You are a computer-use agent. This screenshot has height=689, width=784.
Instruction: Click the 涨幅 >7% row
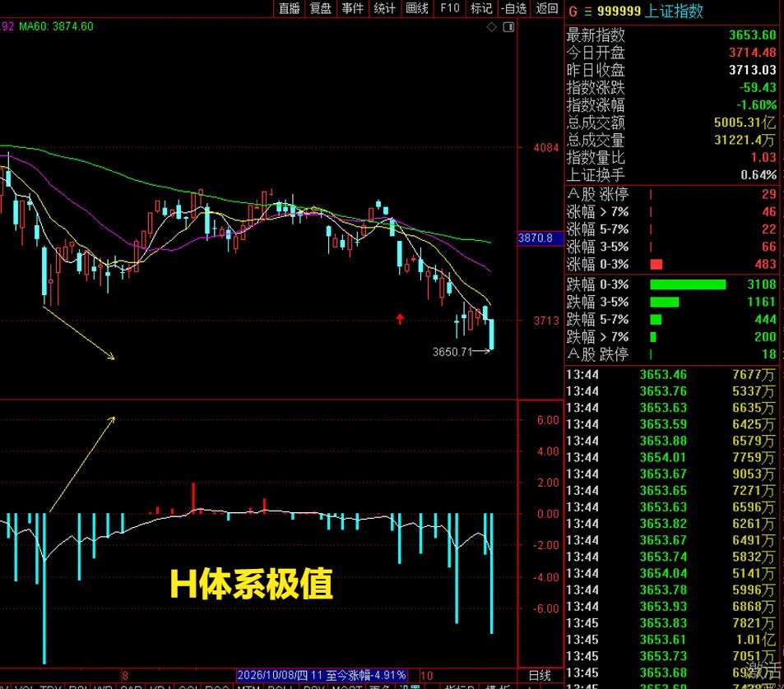pyautogui.click(x=671, y=212)
